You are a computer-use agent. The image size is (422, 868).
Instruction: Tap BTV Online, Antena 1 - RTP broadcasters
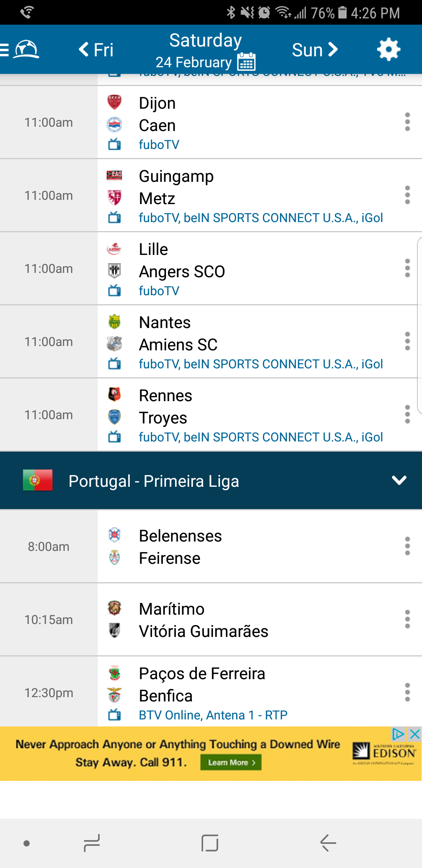coord(213,715)
